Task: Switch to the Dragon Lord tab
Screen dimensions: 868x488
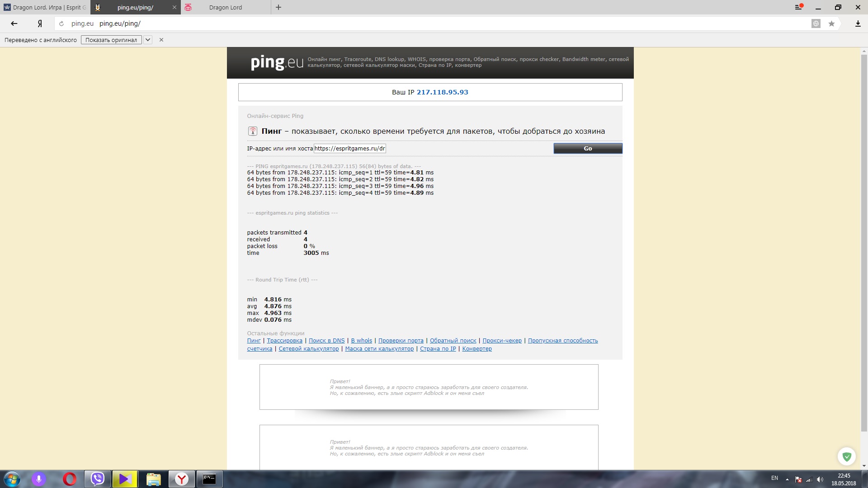Action: coord(226,7)
